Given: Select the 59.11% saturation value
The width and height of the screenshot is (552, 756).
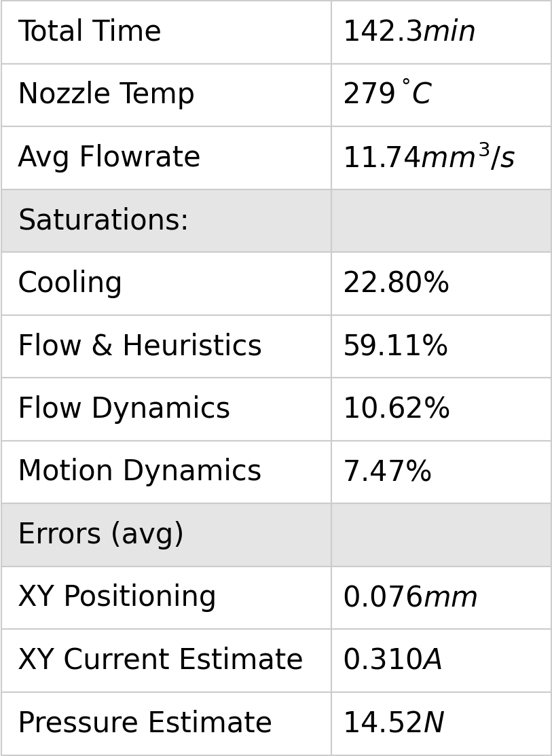Looking at the screenshot, I should (x=395, y=346).
